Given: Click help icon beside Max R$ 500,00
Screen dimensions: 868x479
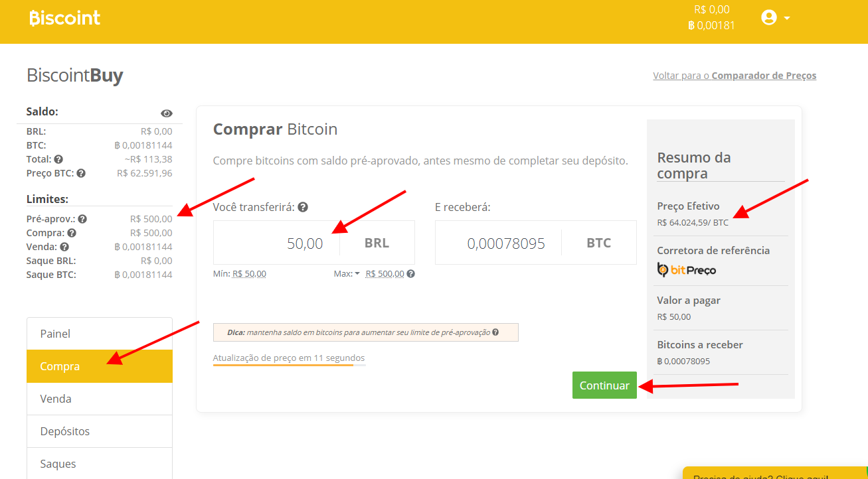Looking at the screenshot, I should (x=411, y=273).
